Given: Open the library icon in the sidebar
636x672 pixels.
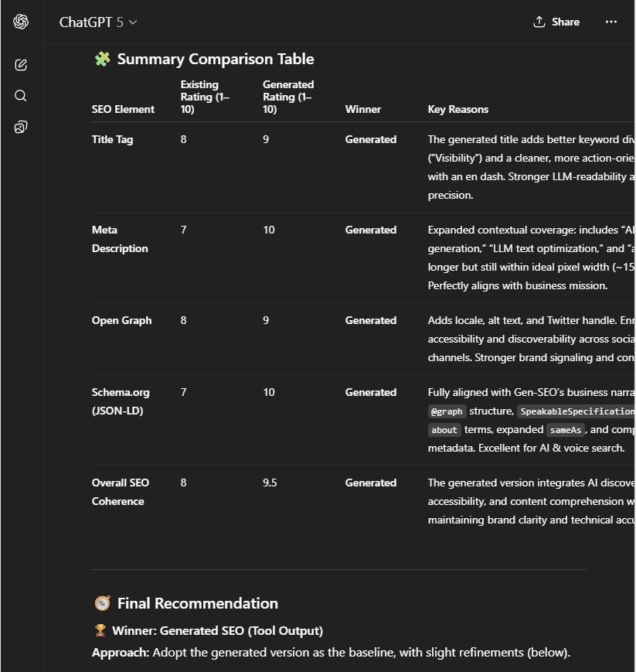Looking at the screenshot, I should click(x=21, y=127).
